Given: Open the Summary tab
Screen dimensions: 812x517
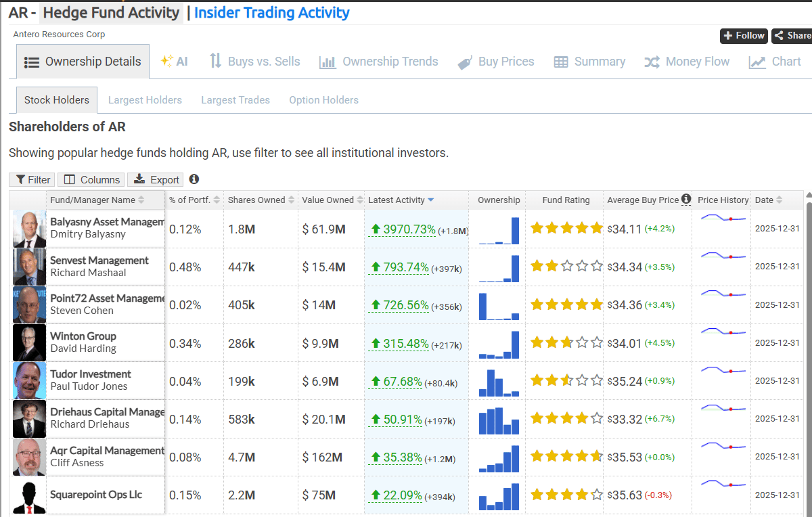Looking at the screenshot, I should tap(589, 62).
